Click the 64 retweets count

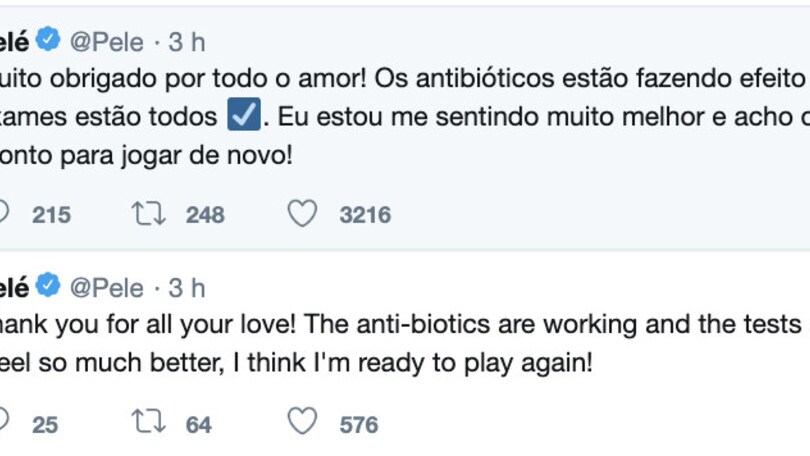tap(199, 424)
